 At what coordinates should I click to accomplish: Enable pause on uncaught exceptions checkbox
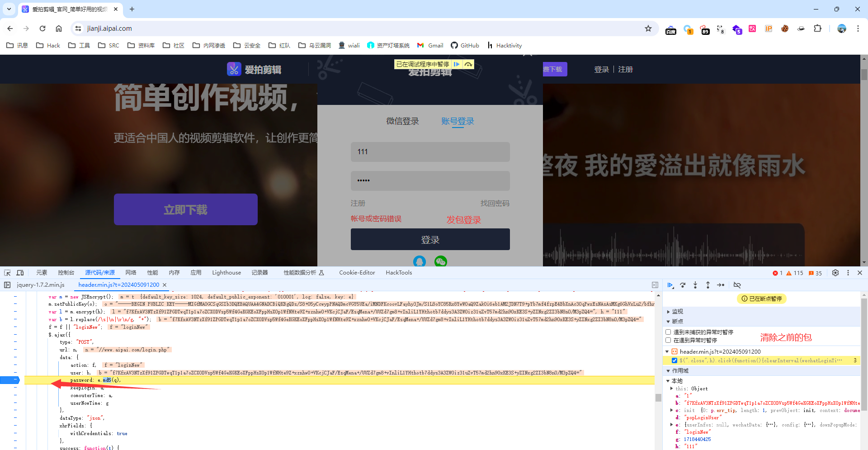coord(668,332)
